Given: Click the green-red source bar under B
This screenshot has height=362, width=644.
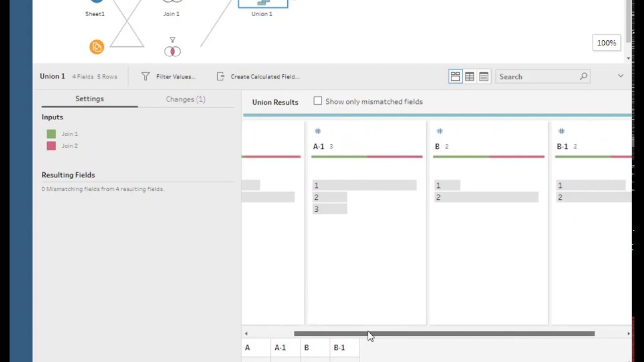Looking at the screenshot, I should tap(489, 157).
